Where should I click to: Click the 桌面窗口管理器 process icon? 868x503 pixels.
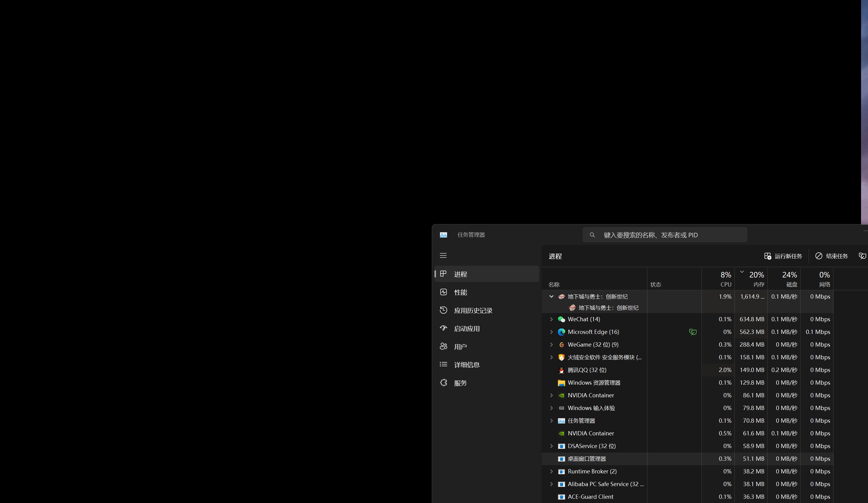(561, 459)
